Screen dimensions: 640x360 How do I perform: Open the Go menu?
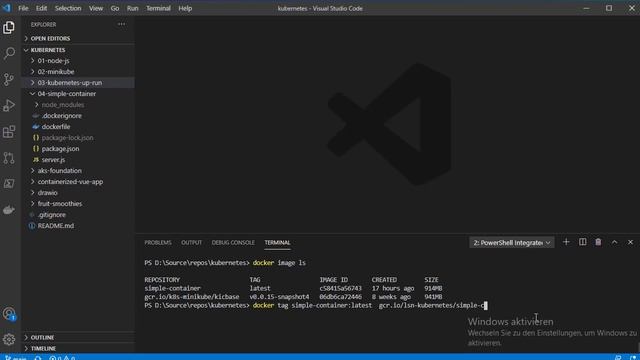tap(115, 8)
